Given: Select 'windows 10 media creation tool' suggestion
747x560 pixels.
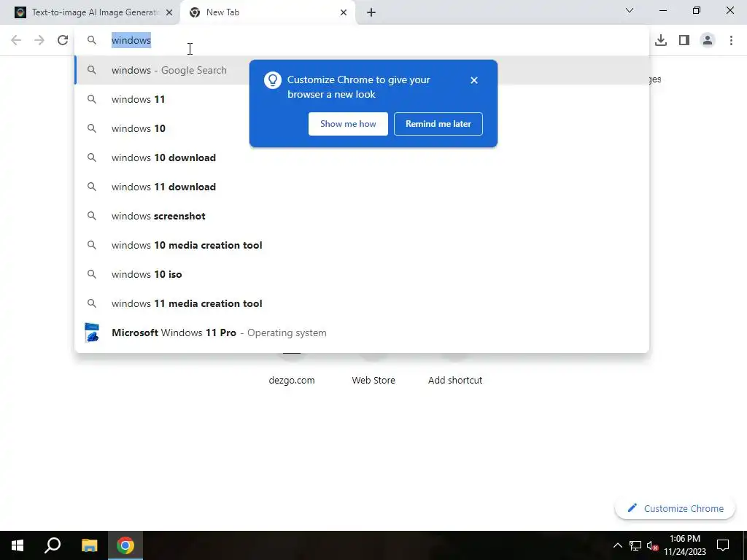Looking at the screenshot, I should tap(362, 245).
